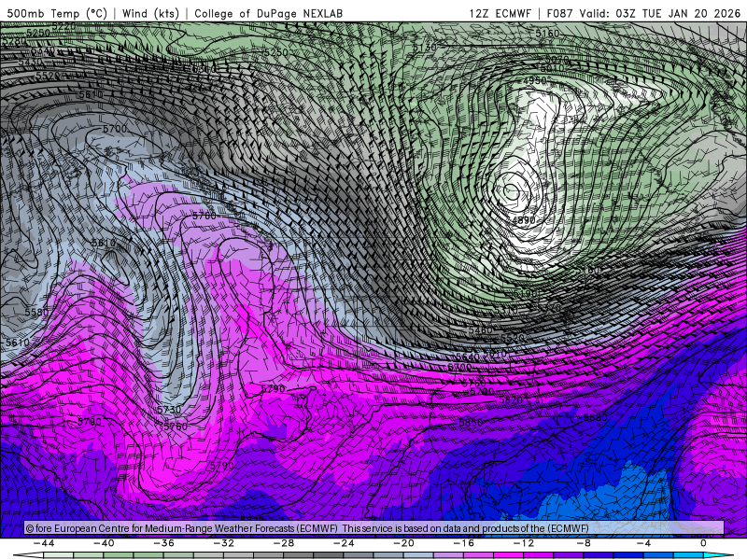Click the 5880 contour label
The height and width of the screenshot is (560, 747).
click(x=595, y=417)
